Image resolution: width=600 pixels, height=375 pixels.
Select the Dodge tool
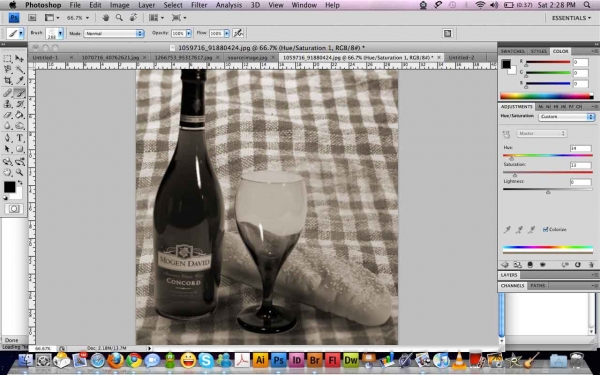20,126
